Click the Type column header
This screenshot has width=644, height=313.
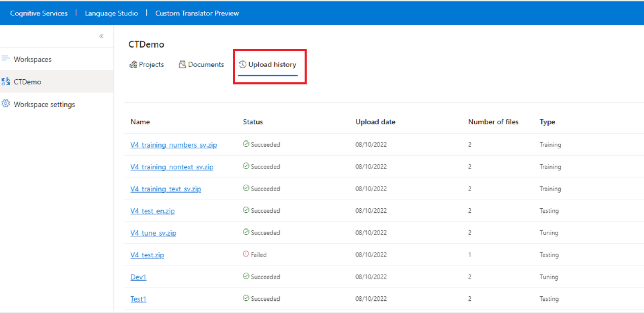[547, 122]
